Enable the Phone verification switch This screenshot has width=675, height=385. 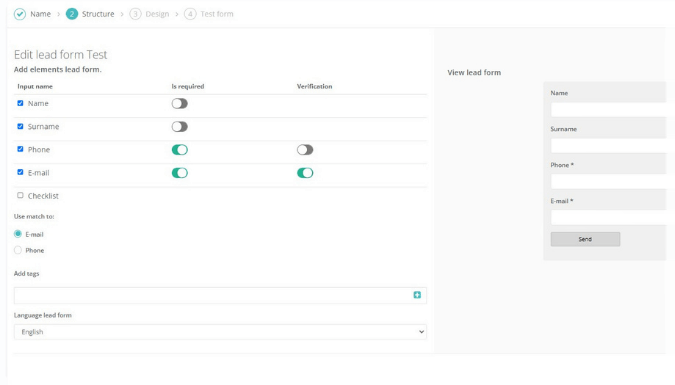pos(305,150)
